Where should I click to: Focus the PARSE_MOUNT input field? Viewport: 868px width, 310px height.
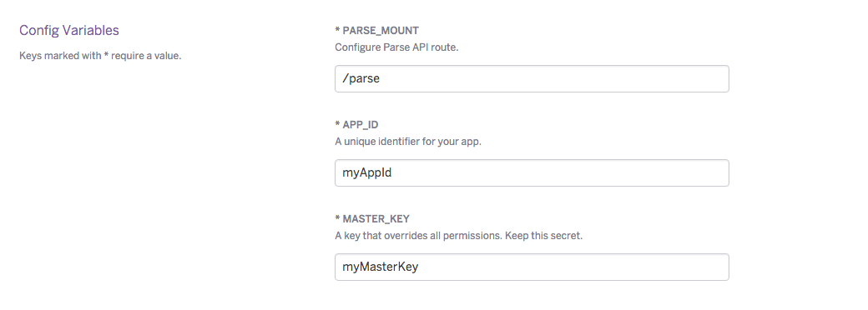[x=532, y=78]
